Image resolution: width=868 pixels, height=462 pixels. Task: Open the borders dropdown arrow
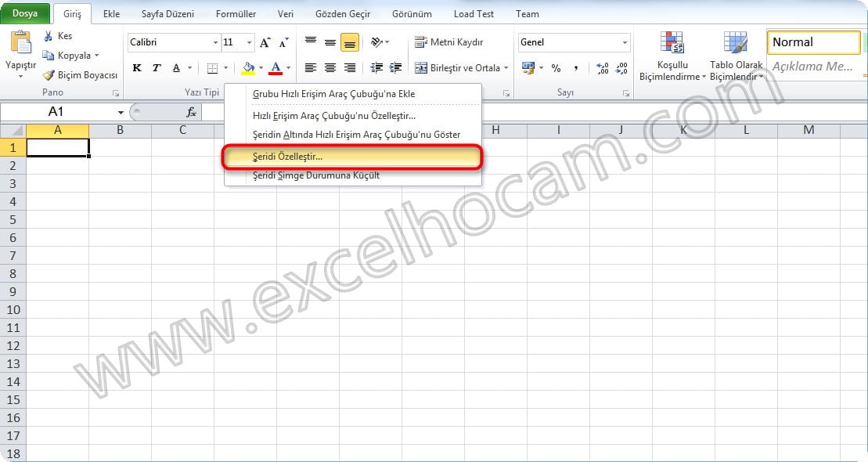tap(225, 68)
